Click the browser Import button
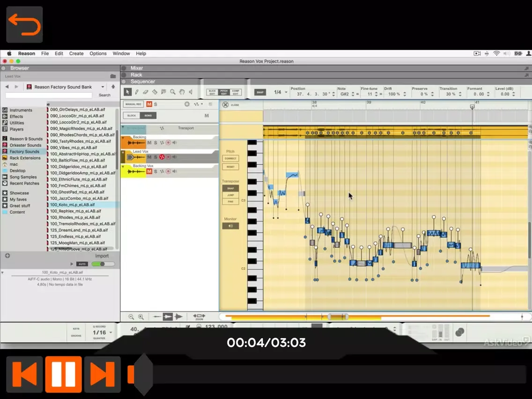 point(102,256)
